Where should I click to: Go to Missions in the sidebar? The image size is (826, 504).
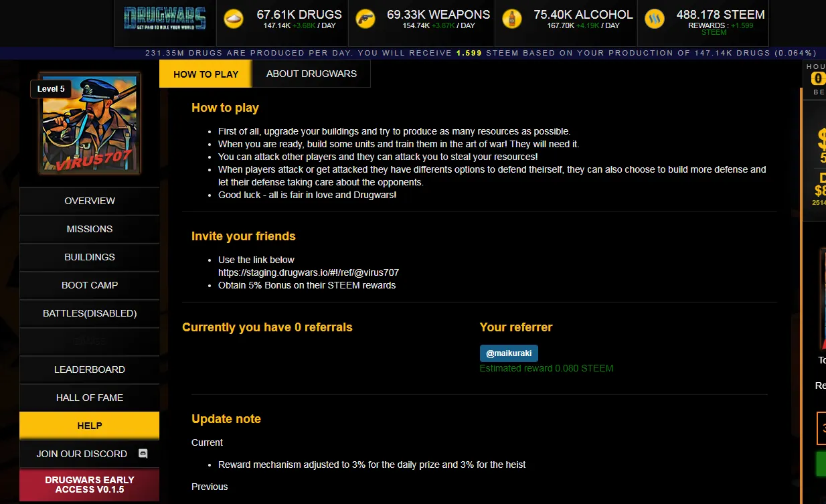[90, 229]
